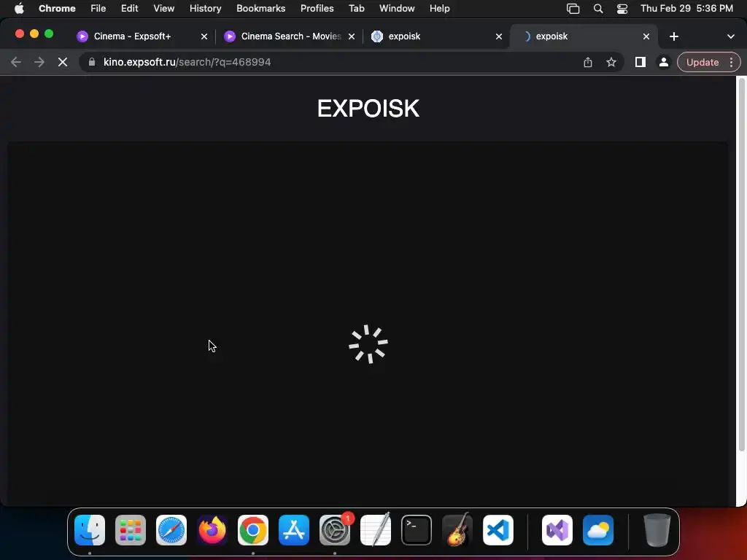
Task: Go back to previous page
Action: click(x=16, y=62)
